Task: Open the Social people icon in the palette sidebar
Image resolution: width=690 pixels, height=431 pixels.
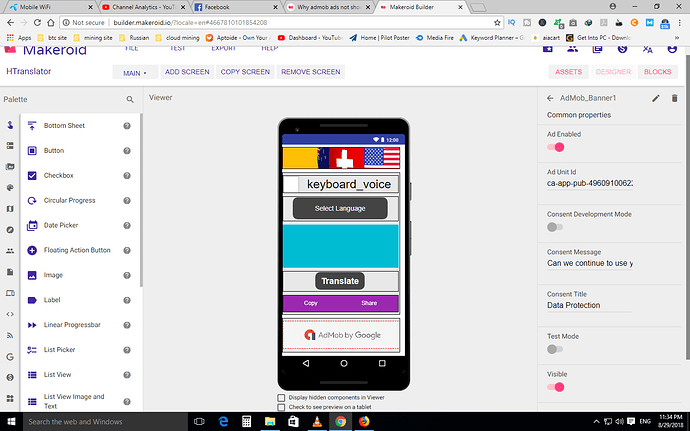Action: [10, 251]
